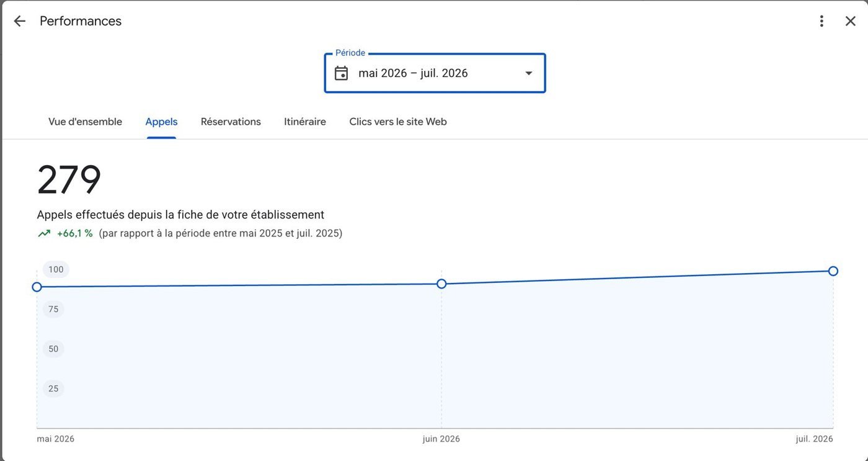The height and width of the screenshot is (461, 868).
Task: Click the calendar icon in Période field
Action: tap(341, 73)
